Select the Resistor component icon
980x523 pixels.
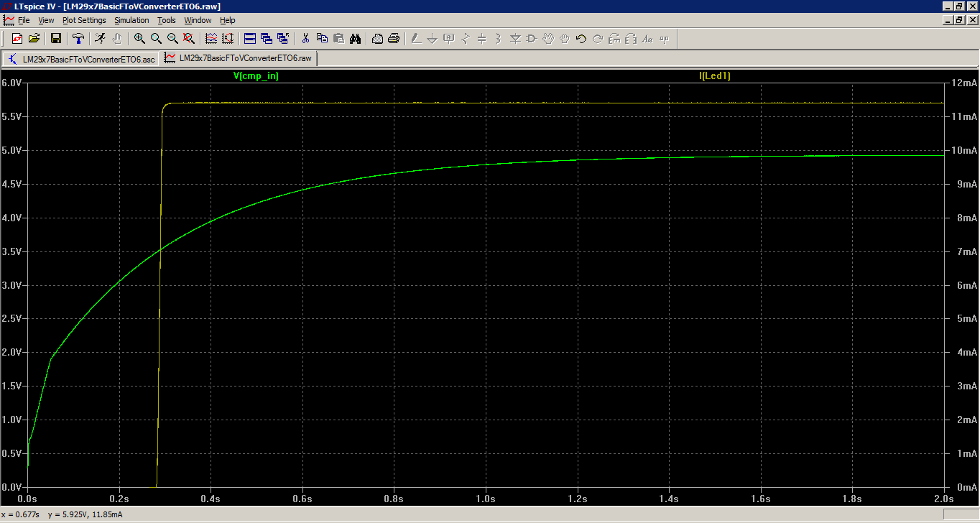click(466, 38)
